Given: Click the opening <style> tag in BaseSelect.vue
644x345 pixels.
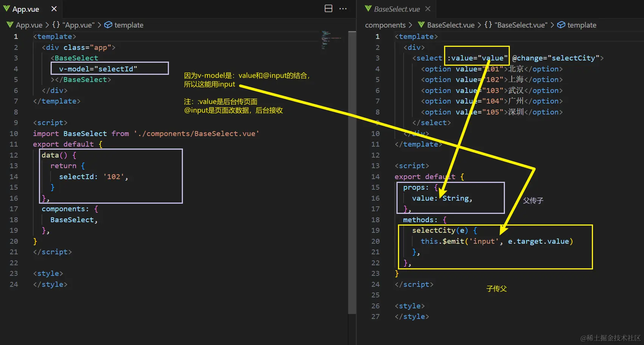Looking at the screenshot, I should [410, 306].
